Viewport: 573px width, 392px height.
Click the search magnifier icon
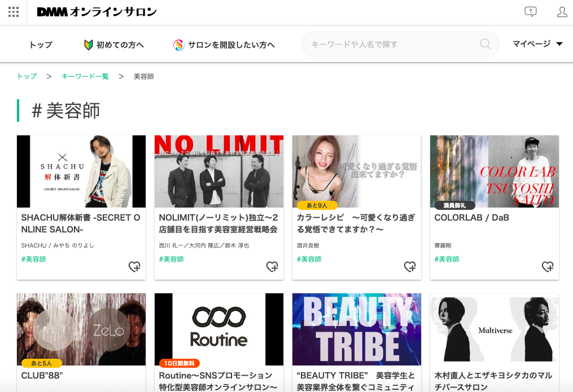(485, 44)
